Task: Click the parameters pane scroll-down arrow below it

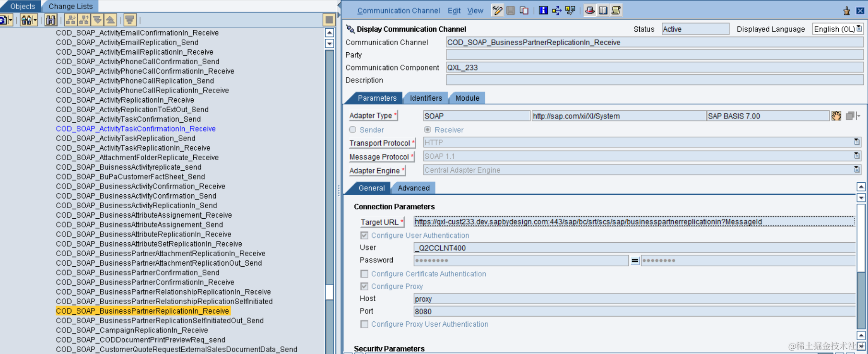Action: (861, 198)
